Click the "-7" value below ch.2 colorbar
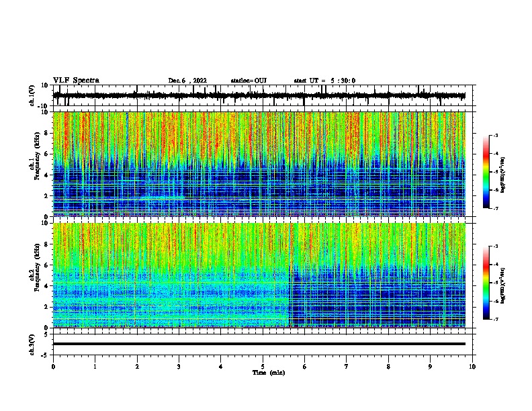The height and width of the screenshot is (411, 532). coord(496,319)
